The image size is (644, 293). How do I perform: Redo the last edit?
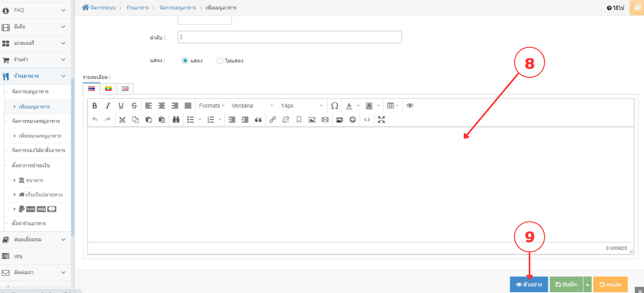tap(108, 120)
